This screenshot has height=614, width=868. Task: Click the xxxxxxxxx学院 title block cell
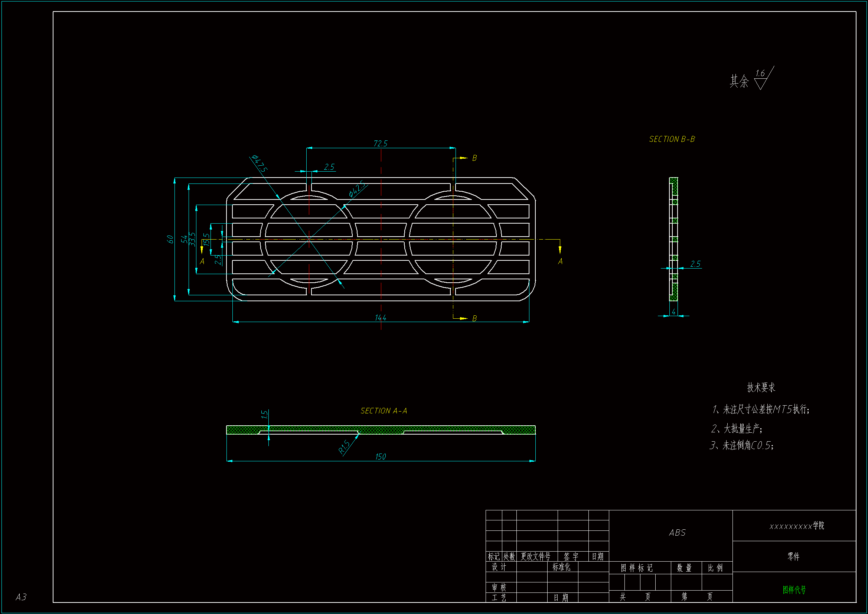(796, 526)
